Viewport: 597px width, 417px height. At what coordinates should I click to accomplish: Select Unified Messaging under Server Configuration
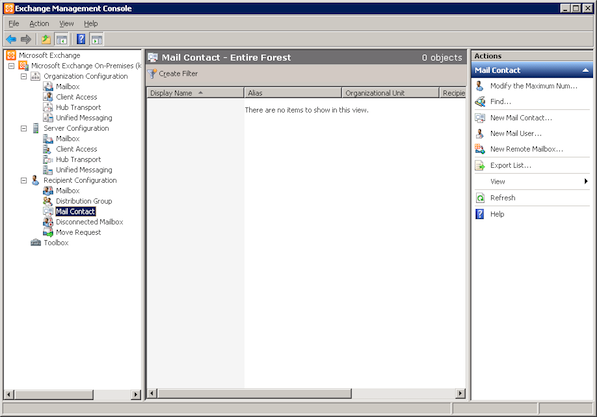point(84,170)
